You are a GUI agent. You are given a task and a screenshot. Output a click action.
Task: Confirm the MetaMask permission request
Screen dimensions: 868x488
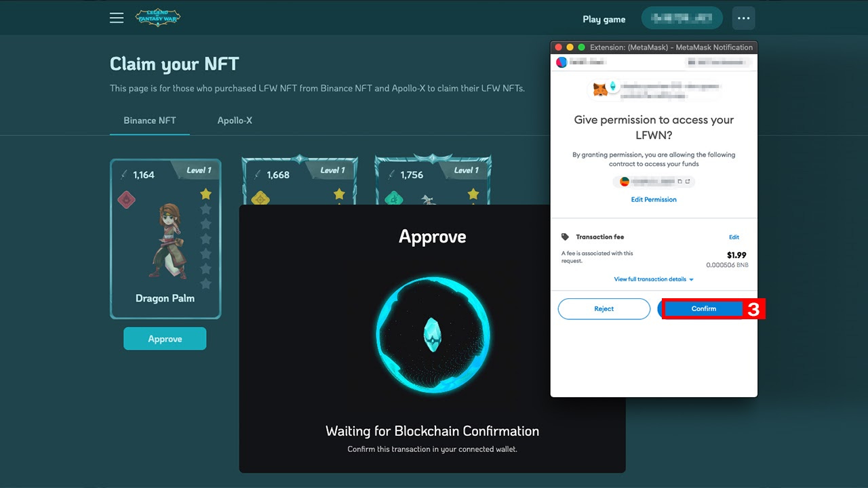click(703, 309)
